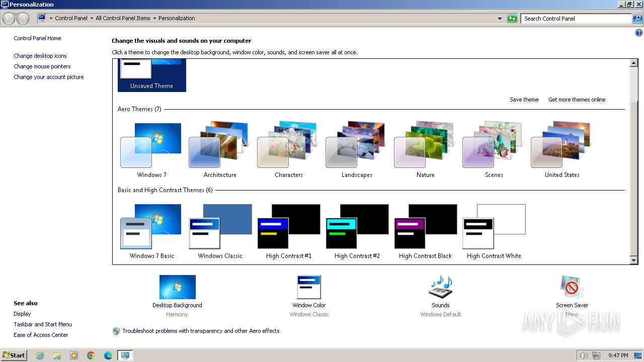Select the Unsaved Theme
This screenshot has height=362, width=644.
(x=151, y=75)
